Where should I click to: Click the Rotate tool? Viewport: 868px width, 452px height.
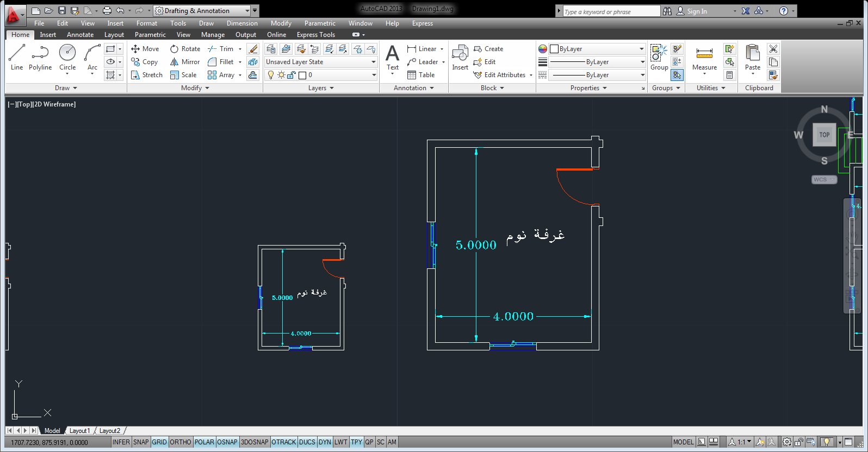[x=185, y=49]
